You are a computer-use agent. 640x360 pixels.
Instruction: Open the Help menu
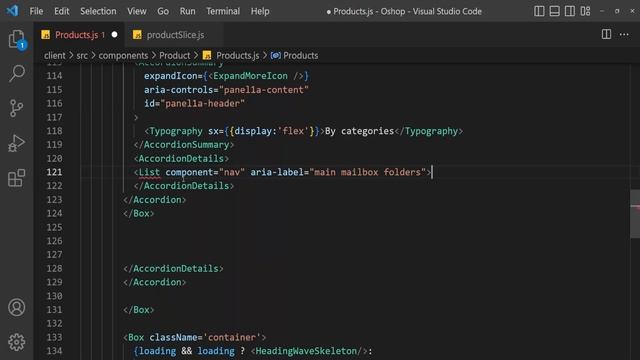(260, 11)
